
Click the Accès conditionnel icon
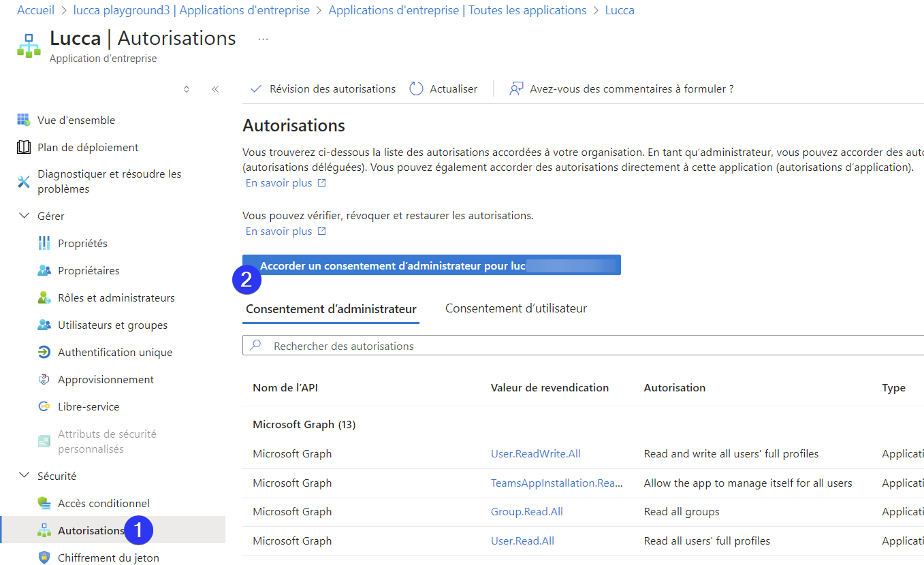coord(44,503)
